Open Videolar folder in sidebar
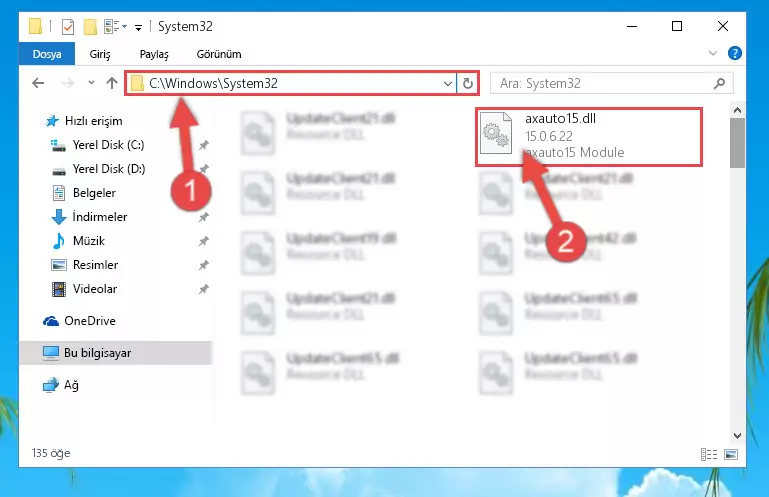 click(x=95, y=289)
